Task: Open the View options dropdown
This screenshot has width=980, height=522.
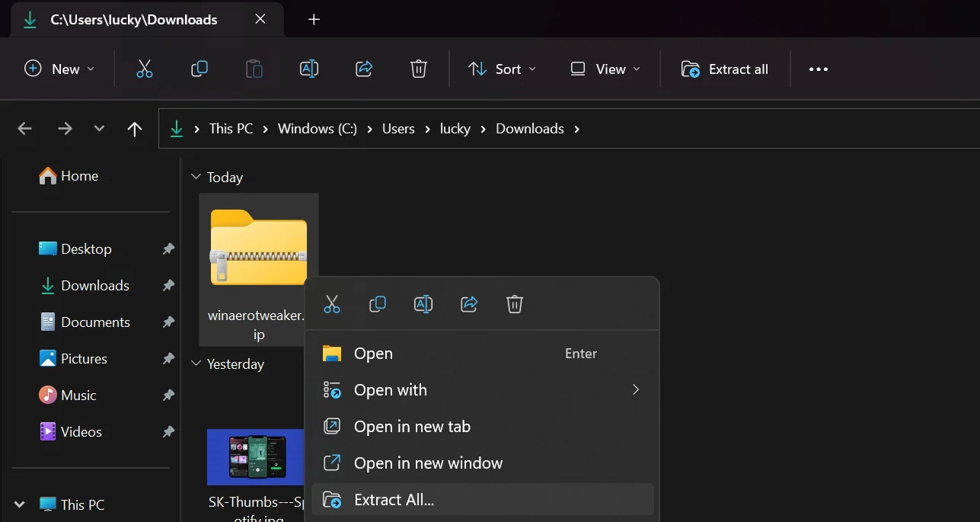Action: [605, 69]
